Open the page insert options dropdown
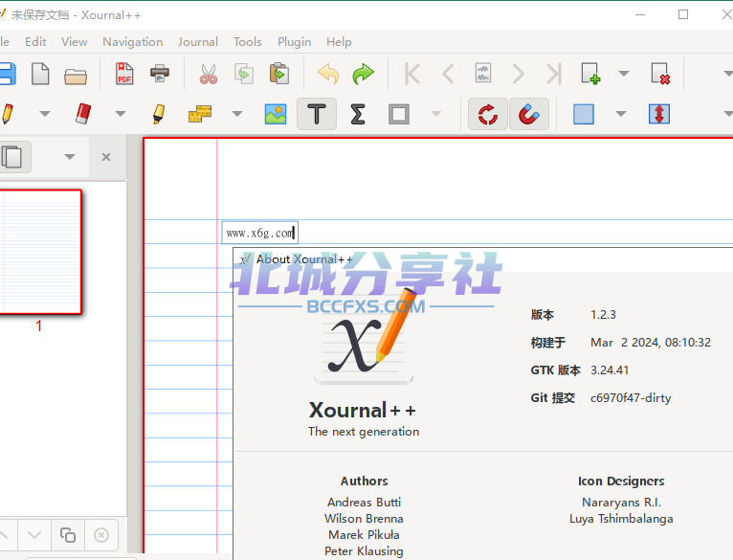Viewport: 733px width, 560px height. 624,74
